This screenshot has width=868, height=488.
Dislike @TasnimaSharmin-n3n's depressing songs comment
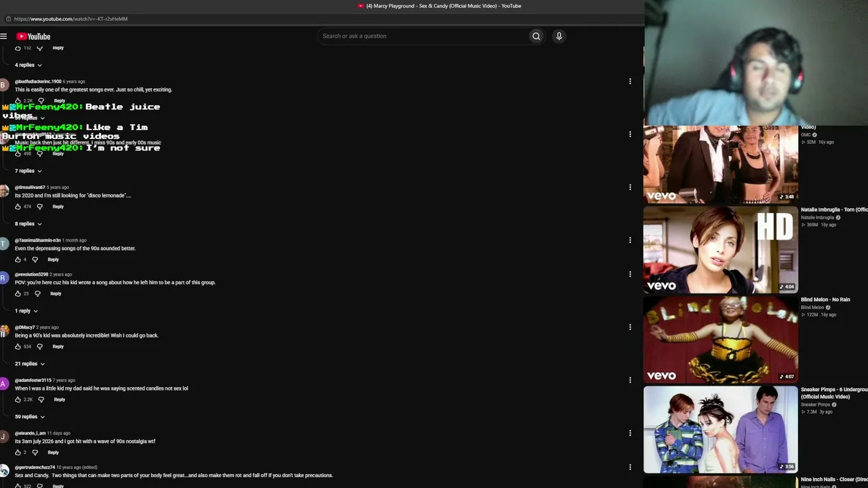[x=35, y=260]
